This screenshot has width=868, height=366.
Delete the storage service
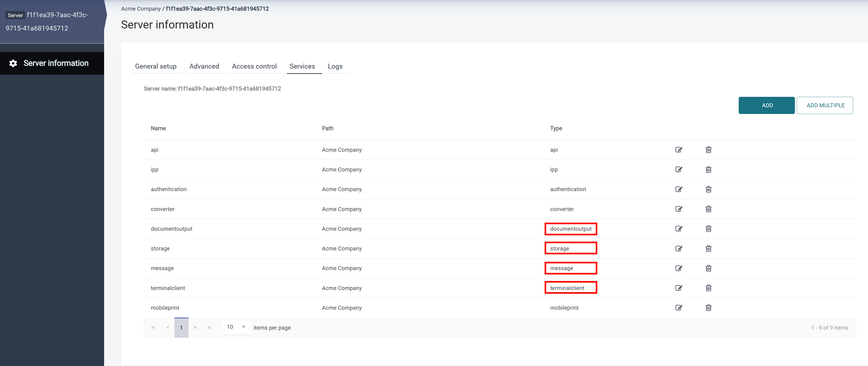click(x=708, y=249)
